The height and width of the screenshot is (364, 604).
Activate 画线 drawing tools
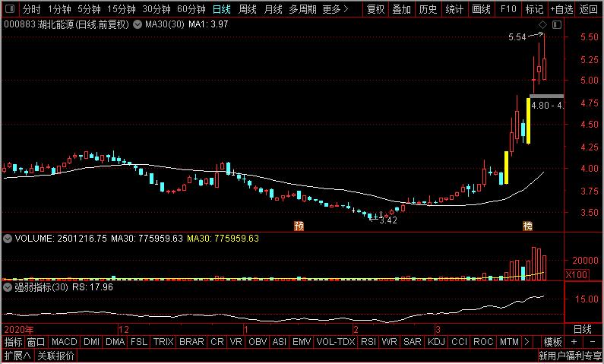[x=481, y=9]
